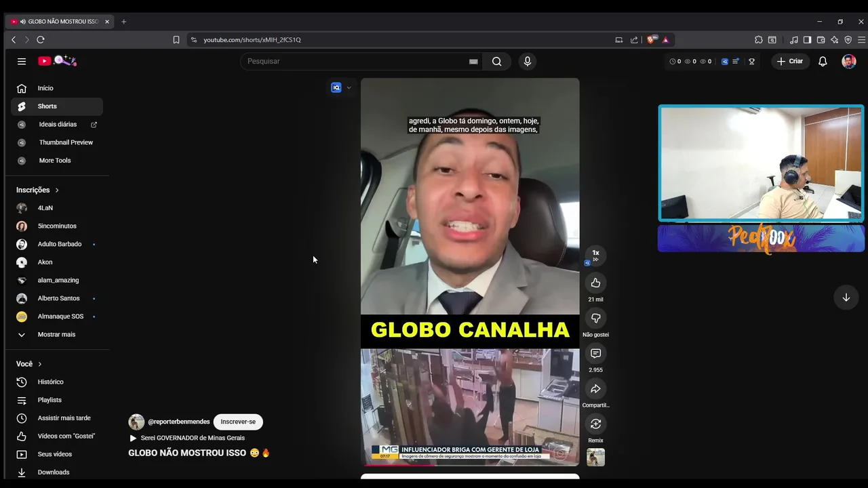
Task: Open Ideais diárias sidebar item
Action: click(x=57, y=125)
